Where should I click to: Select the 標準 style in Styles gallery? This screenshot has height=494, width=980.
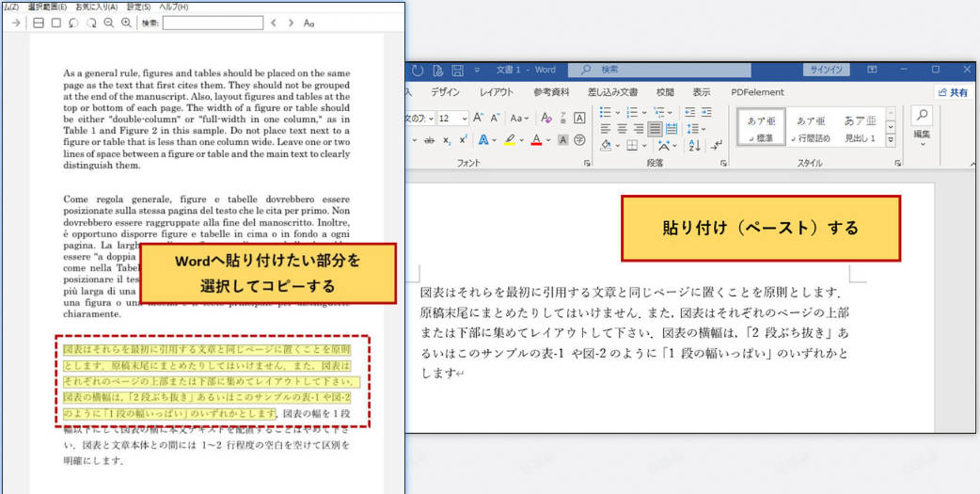point(761,128)
